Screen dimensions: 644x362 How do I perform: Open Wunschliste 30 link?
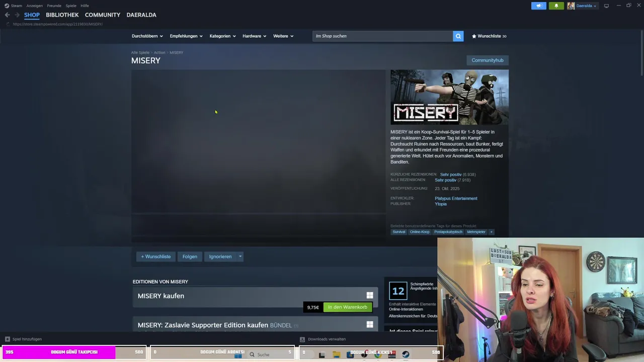(x=489, y=36)
